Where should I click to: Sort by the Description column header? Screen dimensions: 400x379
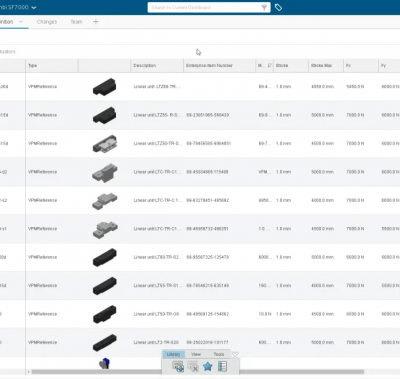coord(157,66)
